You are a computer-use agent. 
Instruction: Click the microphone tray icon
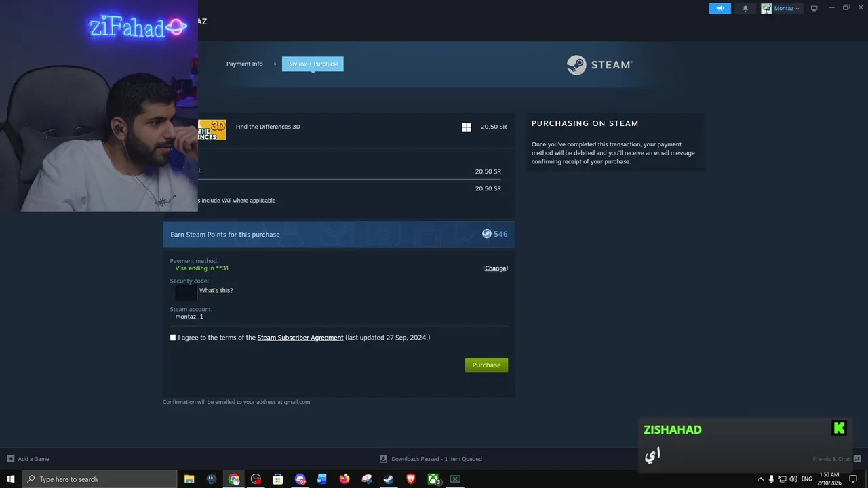(771, 479)
